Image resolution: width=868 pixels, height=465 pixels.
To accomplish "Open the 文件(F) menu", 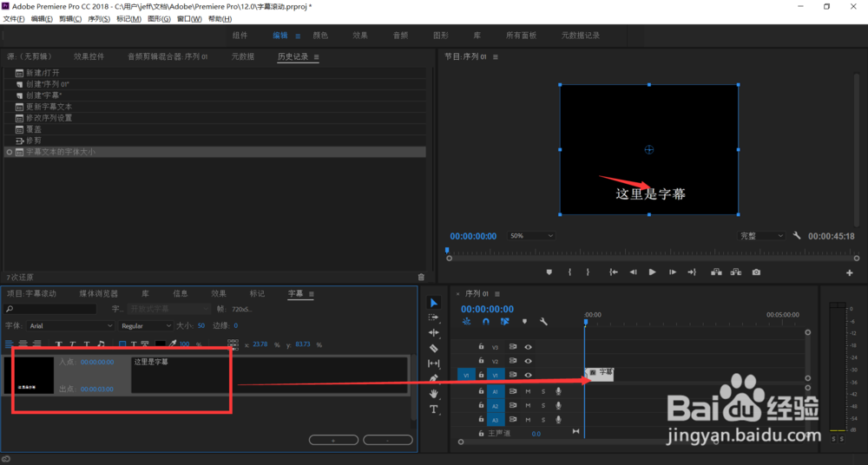I will pyautogui.click(x=14, y=19).
